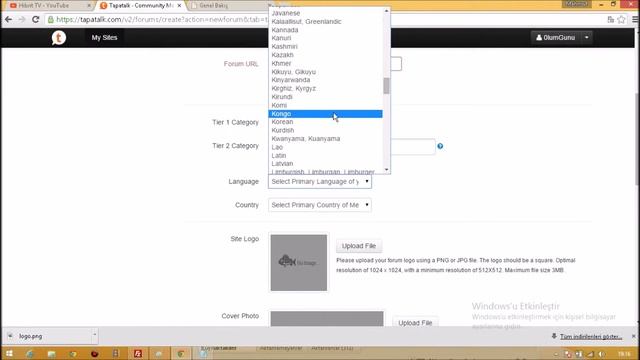Select the Tapatalk Community tab

140,6
